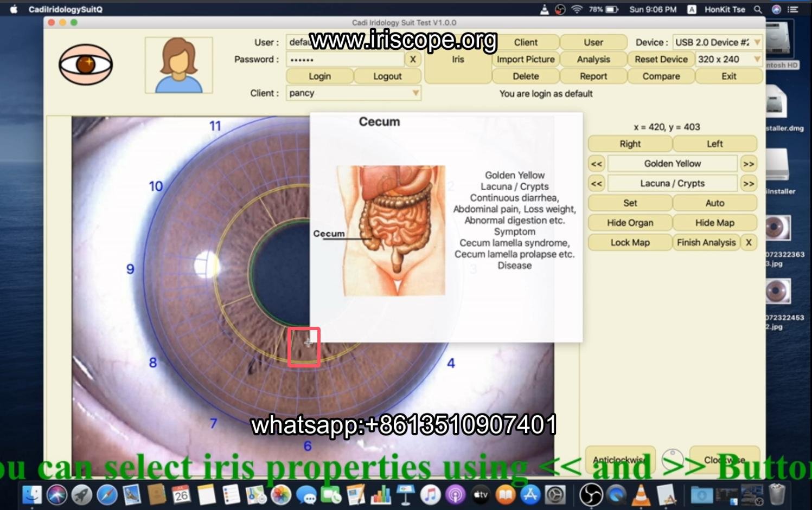Image resolution: width=812 pixels, height=510 pixels.
Task: Open Launchpad rocket in the Dock
Action: pos(82,494)
